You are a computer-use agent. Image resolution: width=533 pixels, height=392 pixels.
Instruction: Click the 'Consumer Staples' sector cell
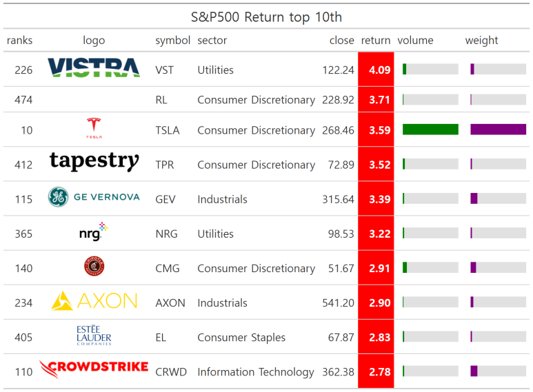point(241,338)
